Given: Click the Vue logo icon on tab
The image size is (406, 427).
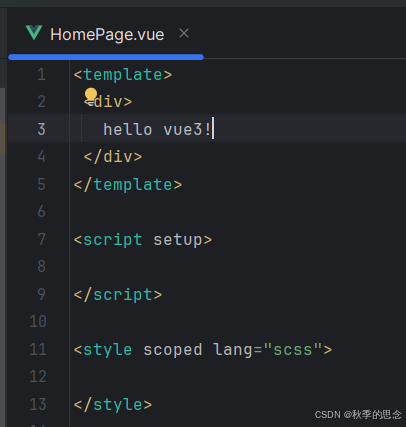Looking at the screenshot, I should 34,33.
